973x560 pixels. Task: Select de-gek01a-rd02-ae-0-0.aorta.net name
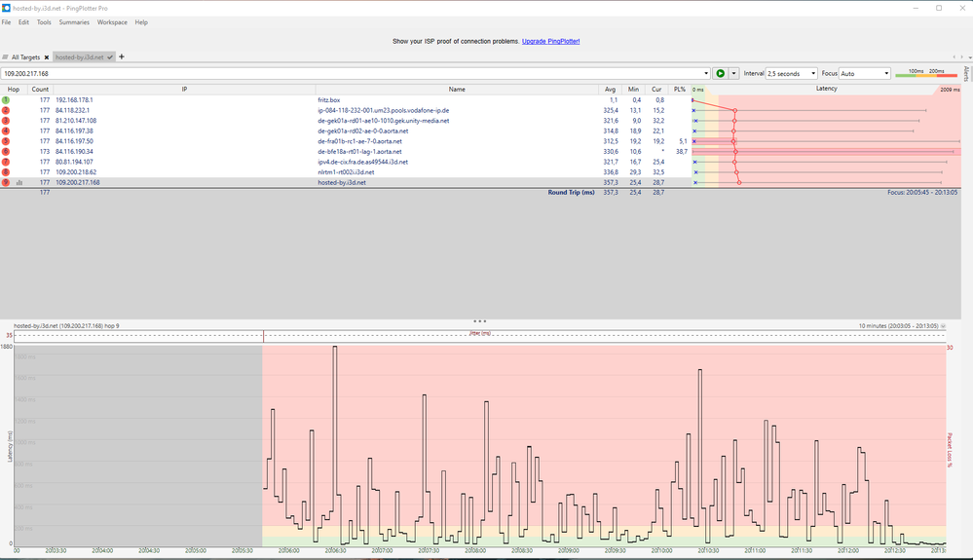tap(363, 131)
